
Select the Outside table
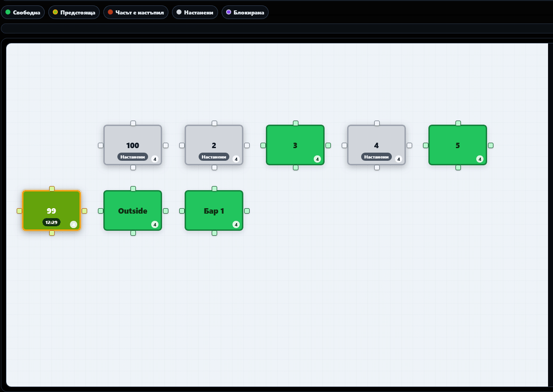[133, 210]
